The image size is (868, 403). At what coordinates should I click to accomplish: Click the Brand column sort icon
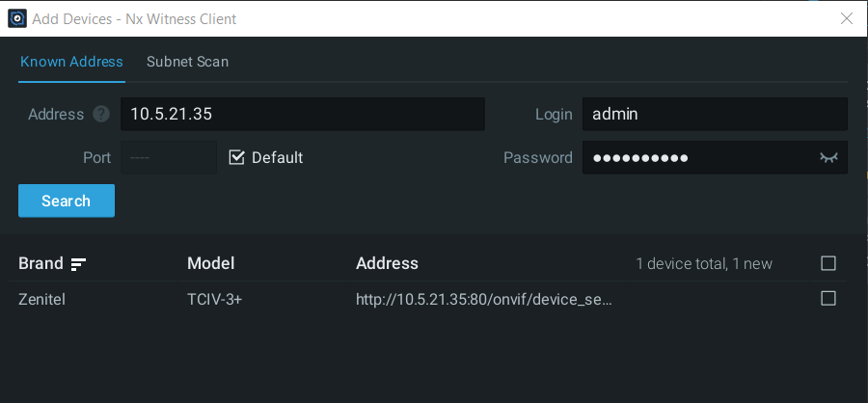79,264
